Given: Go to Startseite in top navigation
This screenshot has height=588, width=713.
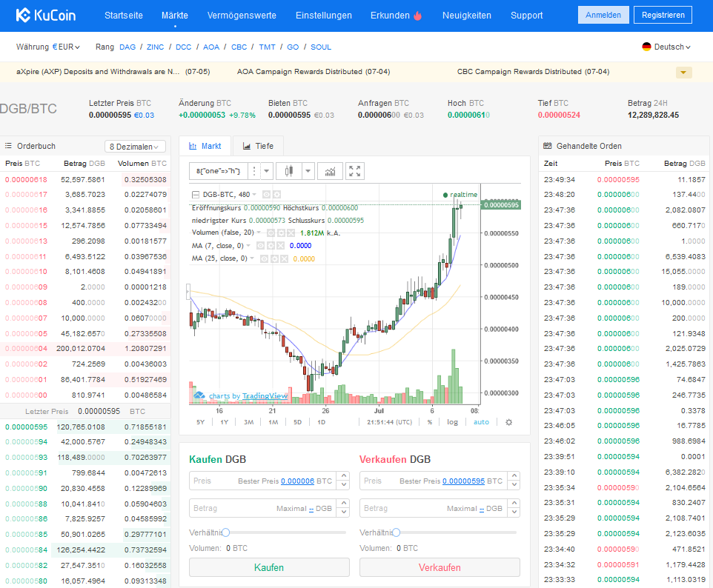Looking at the screenshot, I should [124, 16].
